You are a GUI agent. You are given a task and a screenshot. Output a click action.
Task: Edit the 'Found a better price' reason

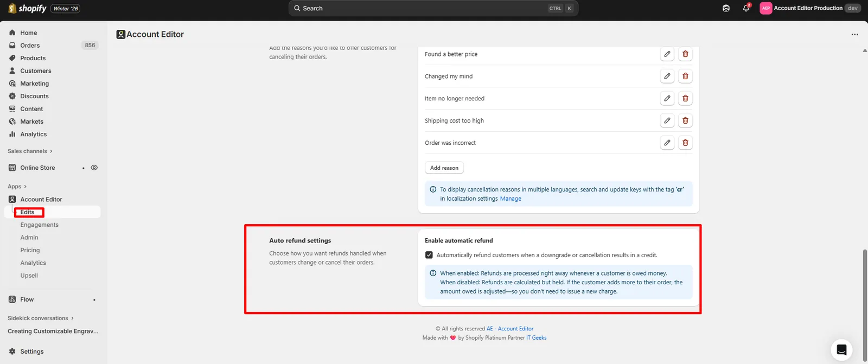point(667,54)
